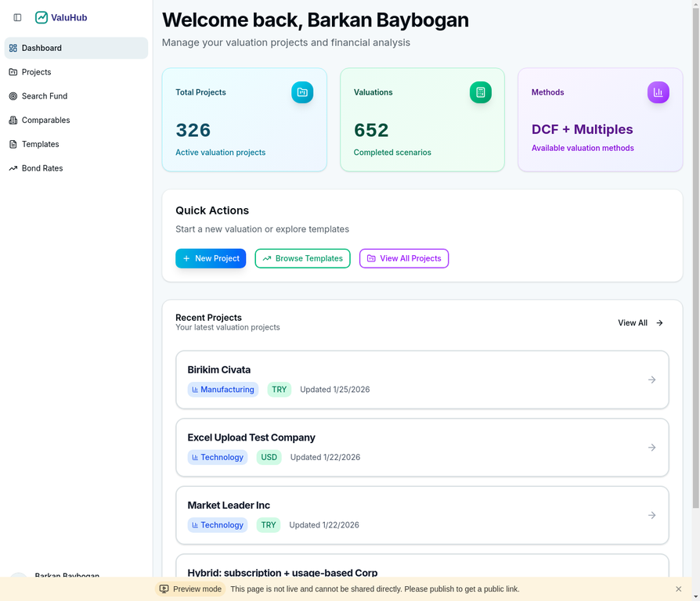Viewport: 700px width, 601px height.
Task: Click the Templates document icon in sidebar
Action: point(13,144)
